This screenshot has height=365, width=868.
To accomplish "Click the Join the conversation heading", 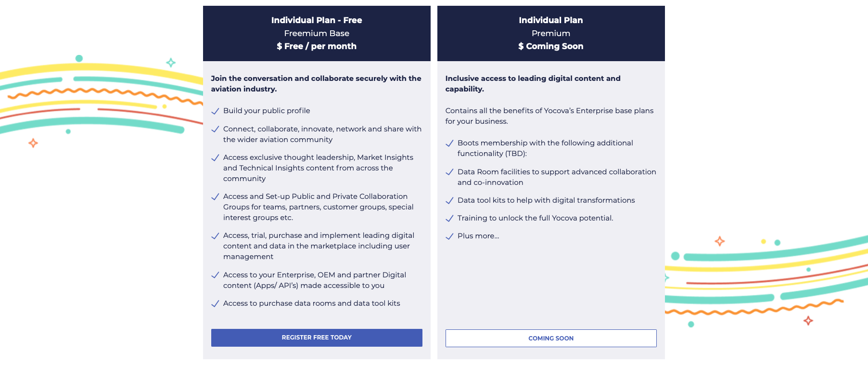I will coord(316,84).
